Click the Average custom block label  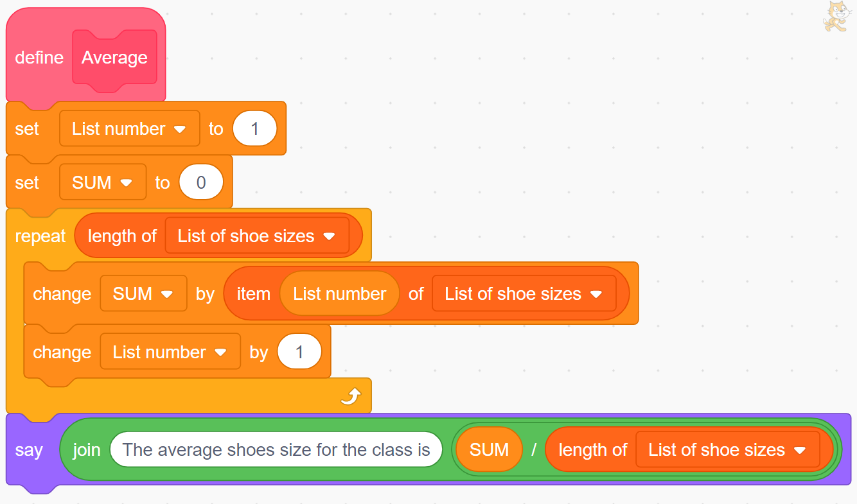[114, 58]
